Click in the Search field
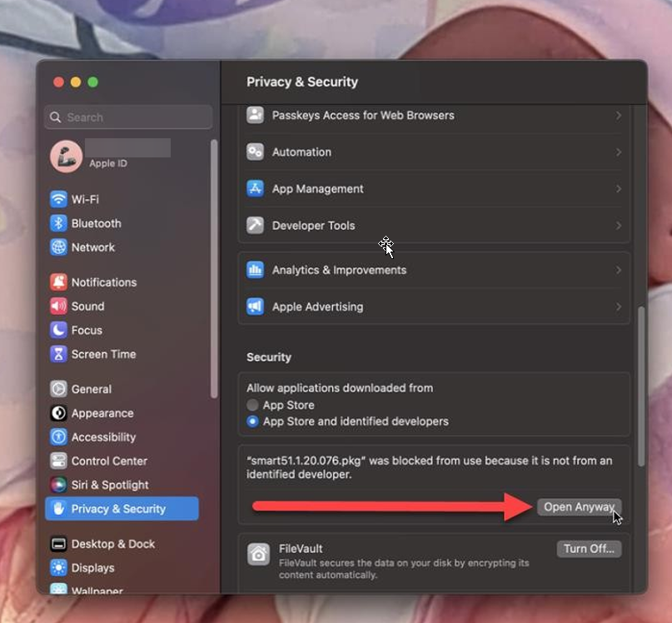The image size is (672, 623). click(127, 117)
